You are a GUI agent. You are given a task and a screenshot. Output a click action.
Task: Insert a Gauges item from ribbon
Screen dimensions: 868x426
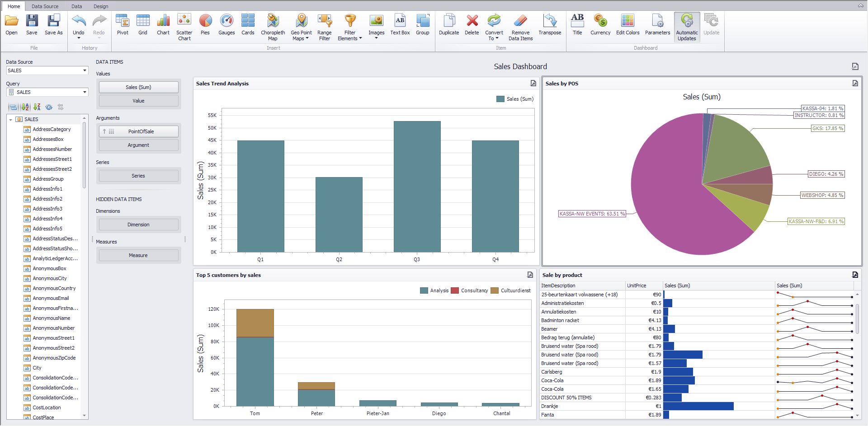point(226,25)
